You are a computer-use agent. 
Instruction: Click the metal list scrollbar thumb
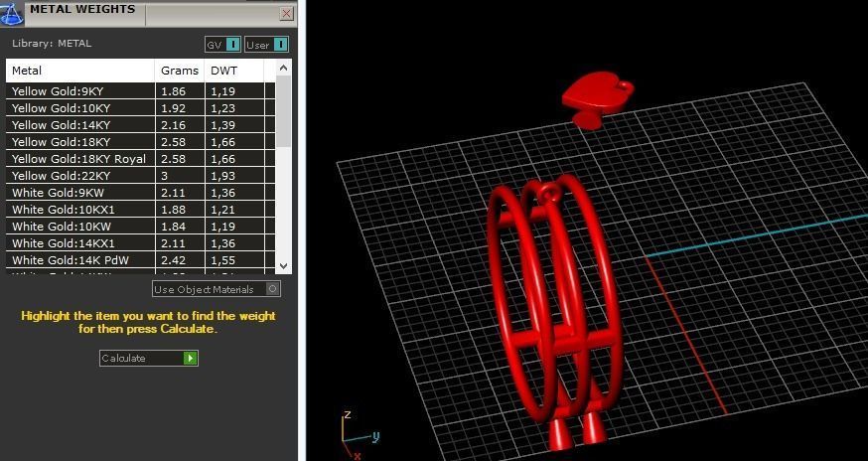(x=283, y=111)
